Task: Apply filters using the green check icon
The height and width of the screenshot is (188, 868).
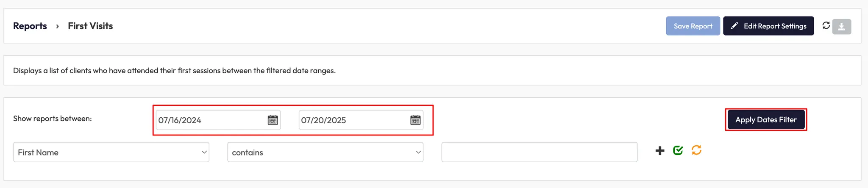Action: click(678, 150)
